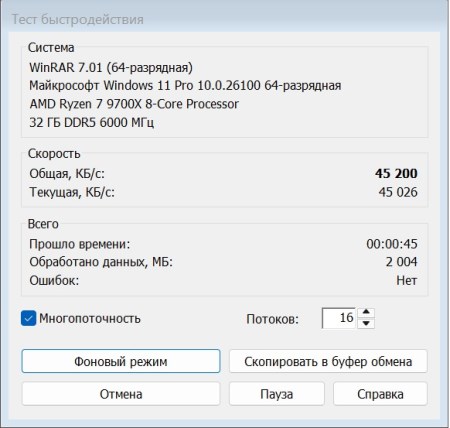Click the WinRAR 7.01 (64-разрядная) line
The image size is (450, 428).
pyautogui.click(x=111, y=68)
